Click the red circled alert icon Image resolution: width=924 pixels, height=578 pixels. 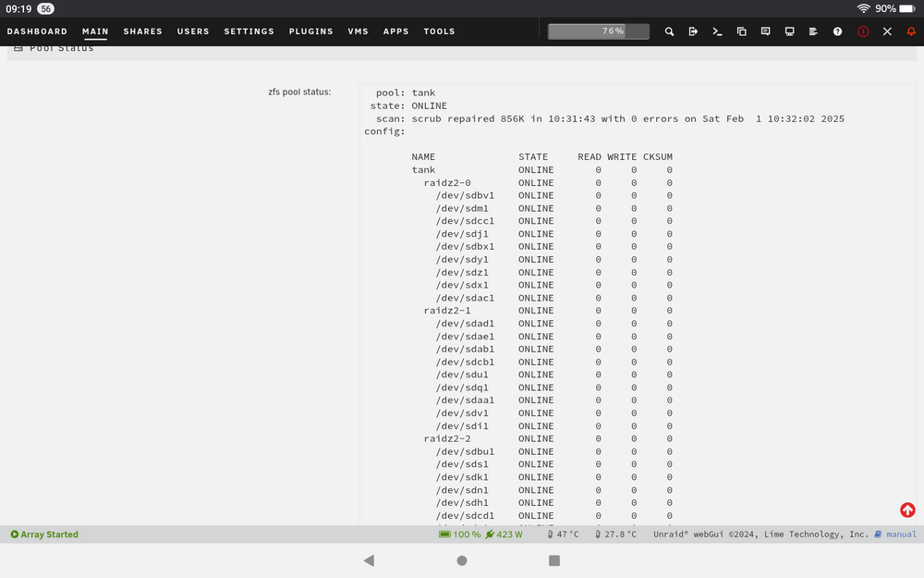(x=863, y=31)
